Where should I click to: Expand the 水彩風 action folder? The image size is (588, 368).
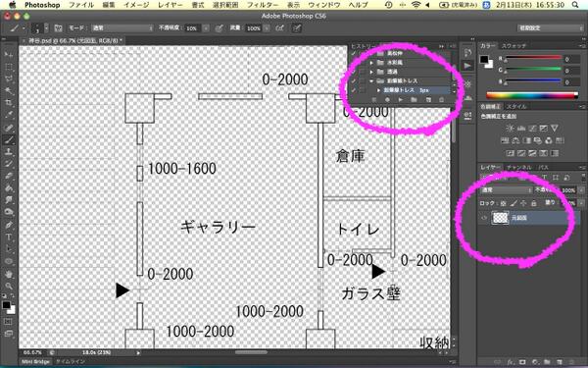pyautogui.click(x=371, y=63)
